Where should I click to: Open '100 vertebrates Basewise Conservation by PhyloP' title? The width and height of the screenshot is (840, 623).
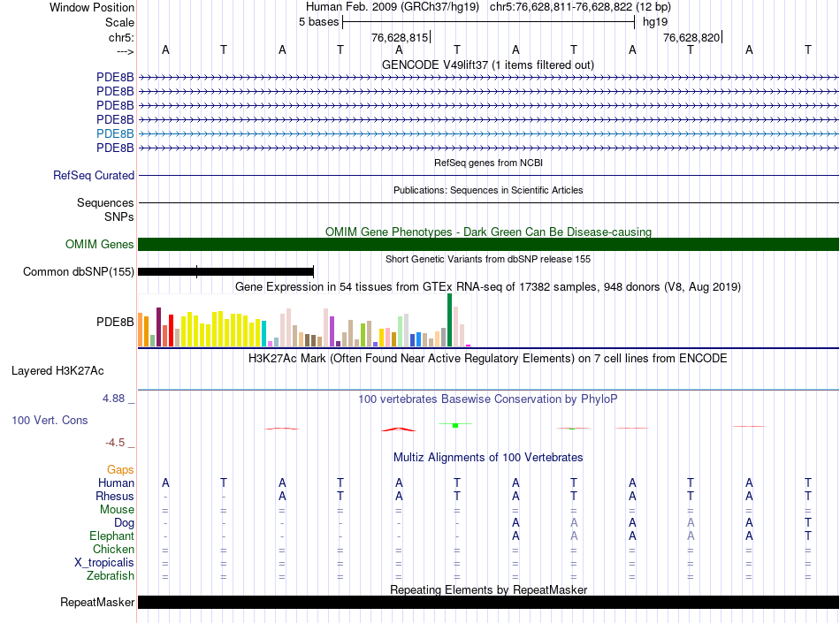tap(488, 399)
